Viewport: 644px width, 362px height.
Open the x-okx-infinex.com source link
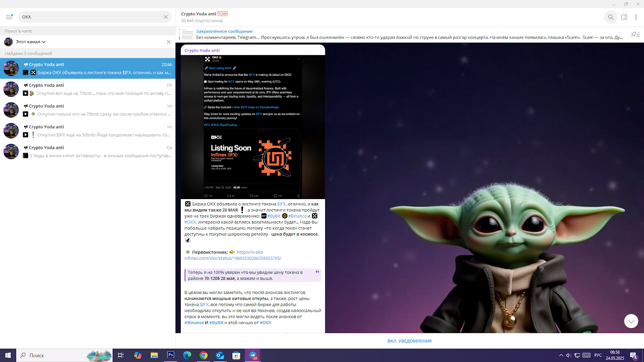(x=233, y=255)
